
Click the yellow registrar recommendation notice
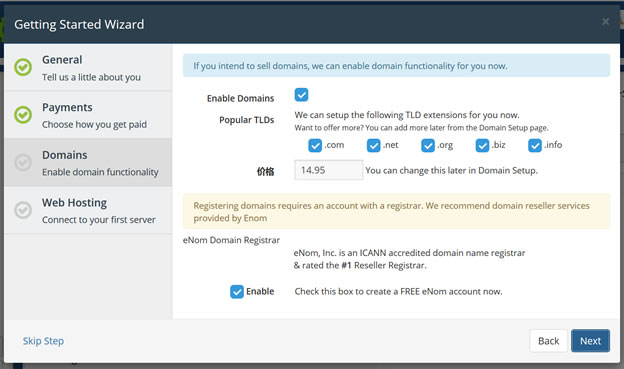pyautogui.click(x=396, y=211)
